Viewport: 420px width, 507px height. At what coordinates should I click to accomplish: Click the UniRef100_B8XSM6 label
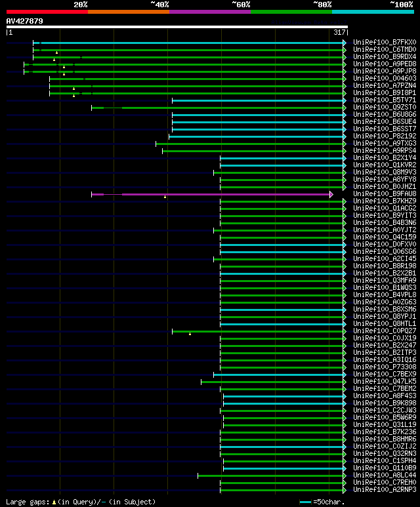[x=385, y=309]
